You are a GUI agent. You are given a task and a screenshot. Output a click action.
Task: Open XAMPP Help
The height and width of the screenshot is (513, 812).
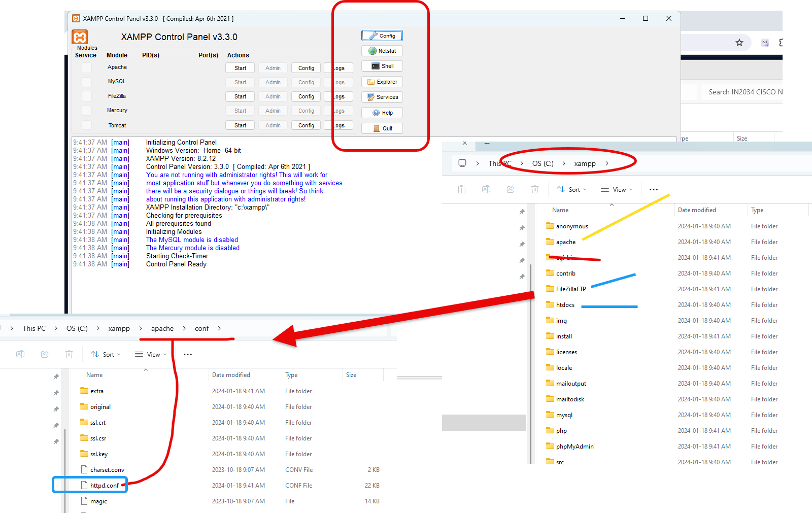382,113
